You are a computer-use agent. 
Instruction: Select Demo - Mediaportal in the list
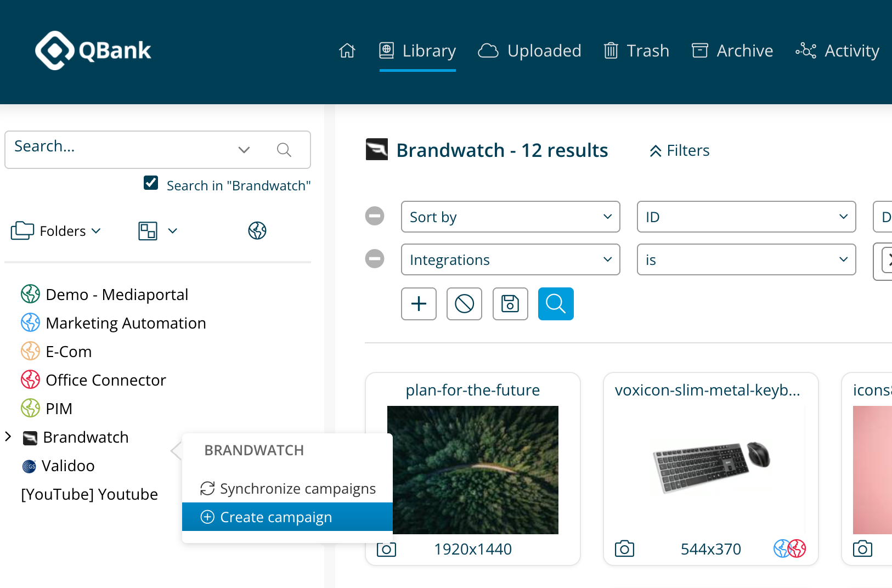click(105, 295)
